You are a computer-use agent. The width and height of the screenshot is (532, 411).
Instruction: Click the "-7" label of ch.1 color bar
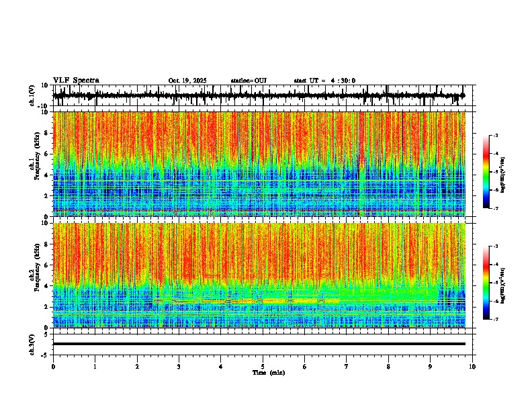[495, 208]
